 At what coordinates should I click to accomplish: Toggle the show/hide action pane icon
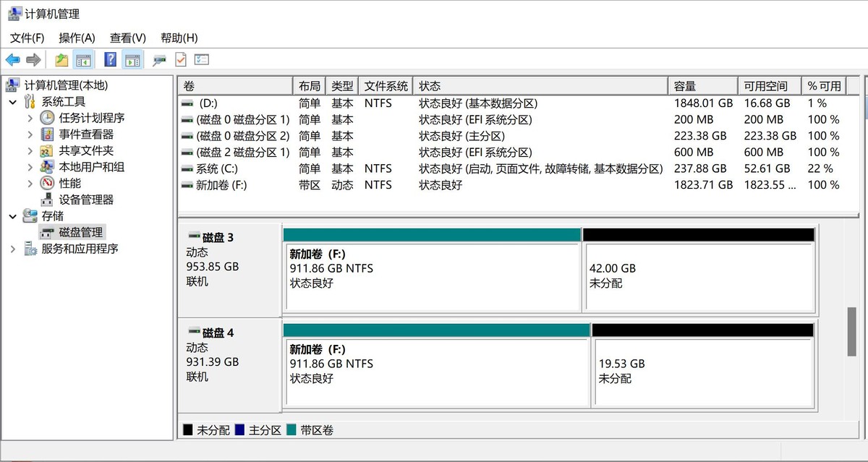point(132,60)
